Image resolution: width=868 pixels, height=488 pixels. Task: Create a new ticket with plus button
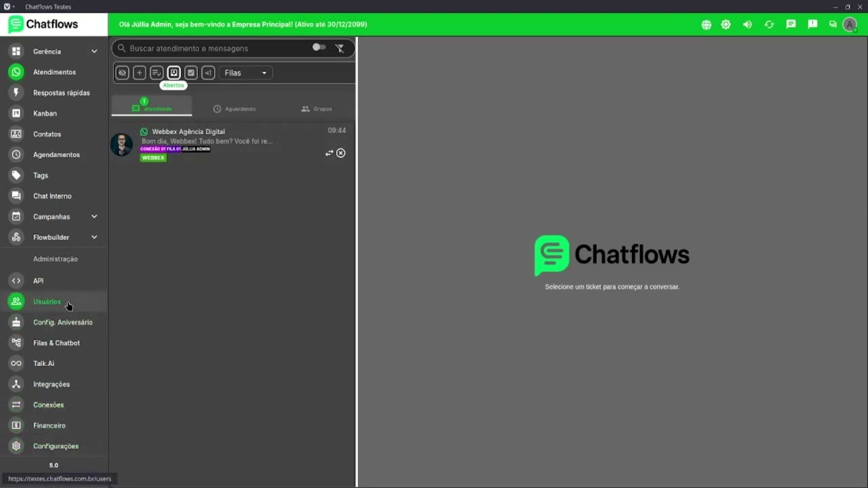click(x=139, y=73)
